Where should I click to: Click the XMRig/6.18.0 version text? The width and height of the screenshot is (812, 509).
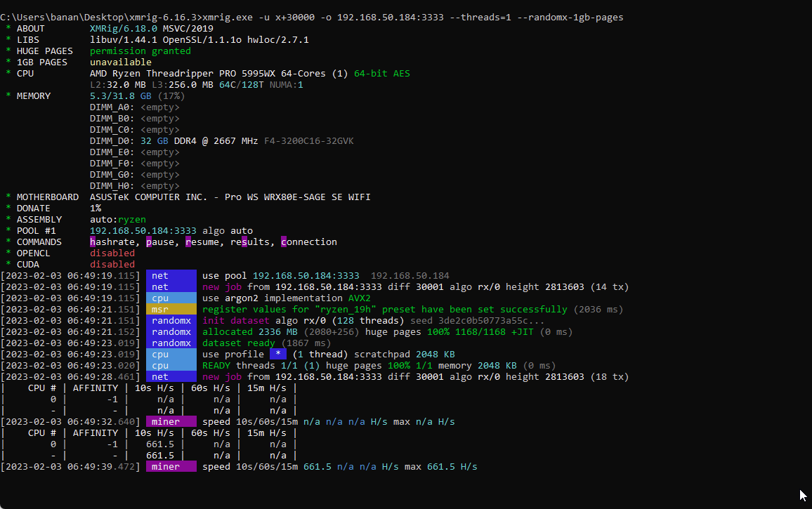(x=123, y=29)
